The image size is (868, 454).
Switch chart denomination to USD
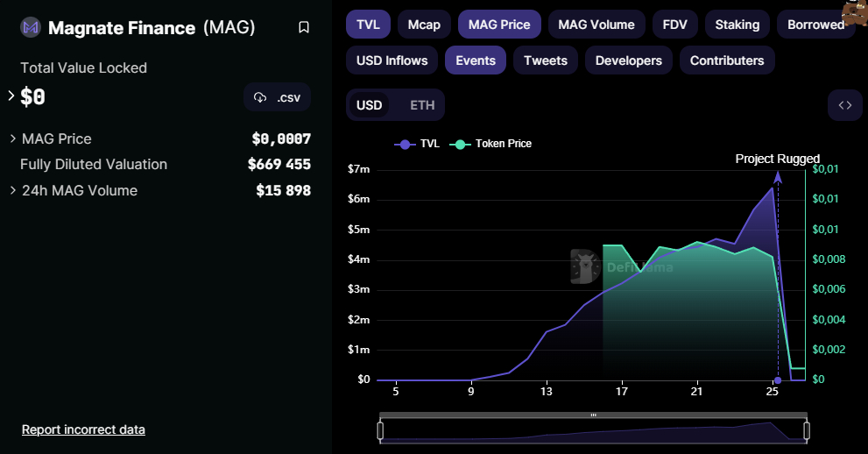coord(370,104)
